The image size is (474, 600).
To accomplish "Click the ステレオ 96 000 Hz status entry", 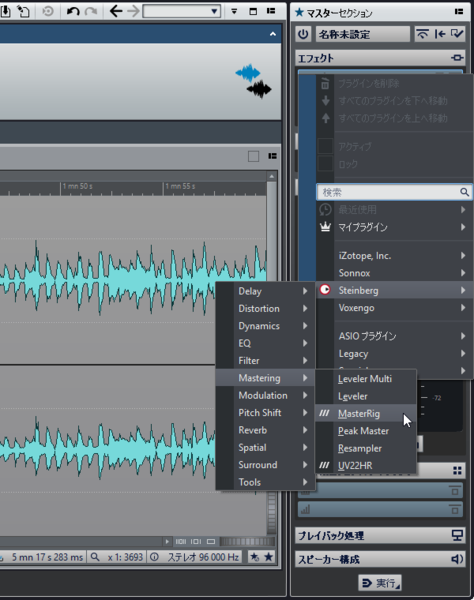I will (x=203, y=557).
